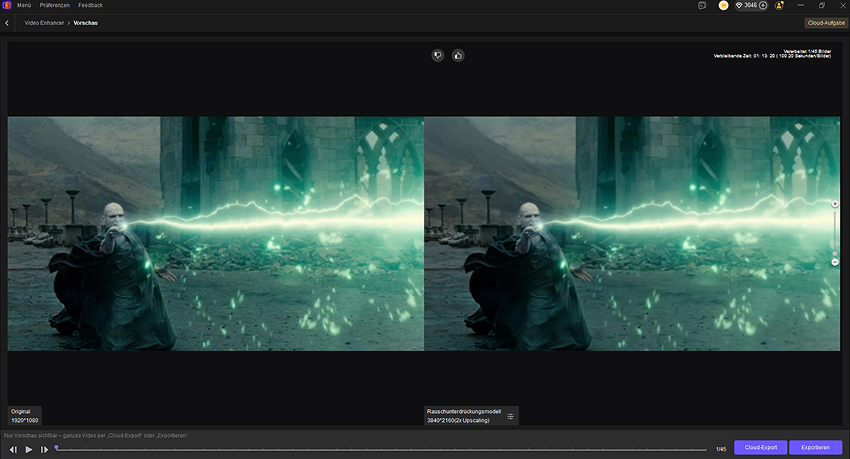The width and height of the screenshot is (850, 459).
Task: Click the Original 1920*1080 label
Action: [x=24, y=416]
